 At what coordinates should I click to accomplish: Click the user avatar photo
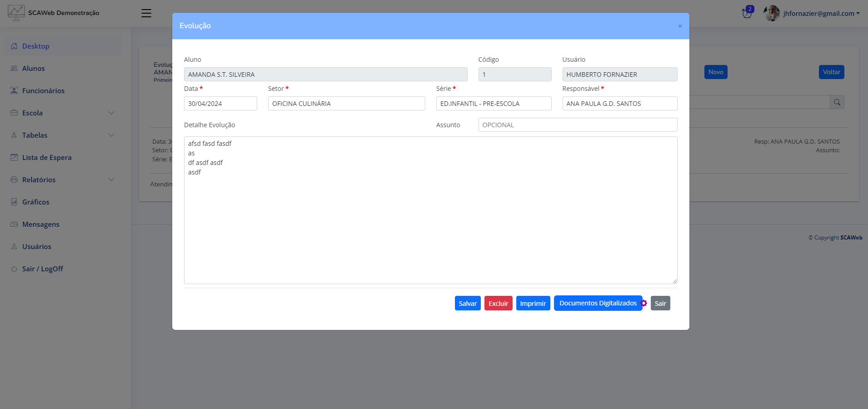coord(771,13)
